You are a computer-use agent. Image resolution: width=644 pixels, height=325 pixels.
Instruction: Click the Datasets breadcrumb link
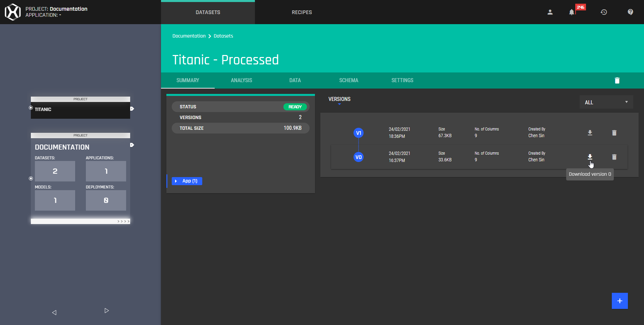click(x=223, y=36)
